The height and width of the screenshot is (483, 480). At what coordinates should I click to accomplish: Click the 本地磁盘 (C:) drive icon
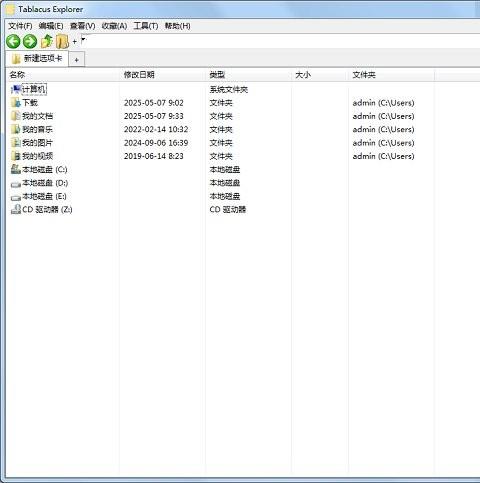coord(16,169)
